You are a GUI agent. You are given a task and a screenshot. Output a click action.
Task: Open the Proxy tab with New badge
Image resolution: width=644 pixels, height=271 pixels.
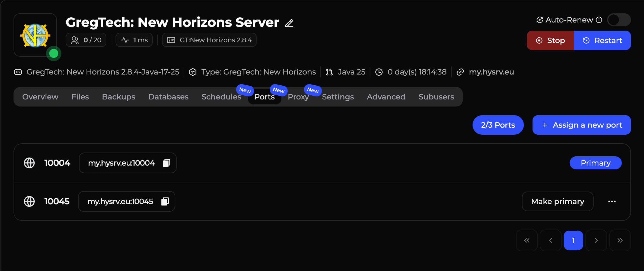(298, 97)
